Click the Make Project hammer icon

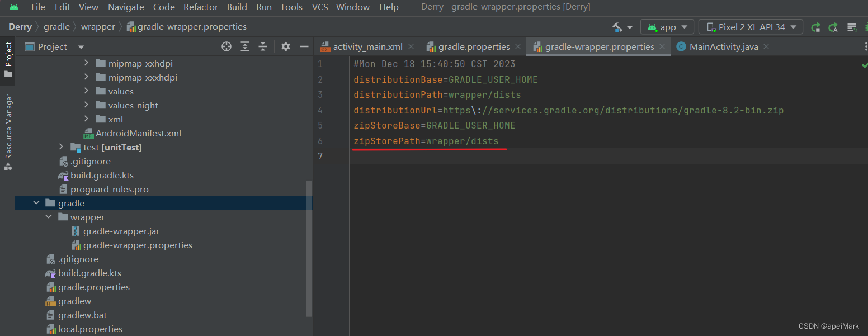tap(617, 27)
